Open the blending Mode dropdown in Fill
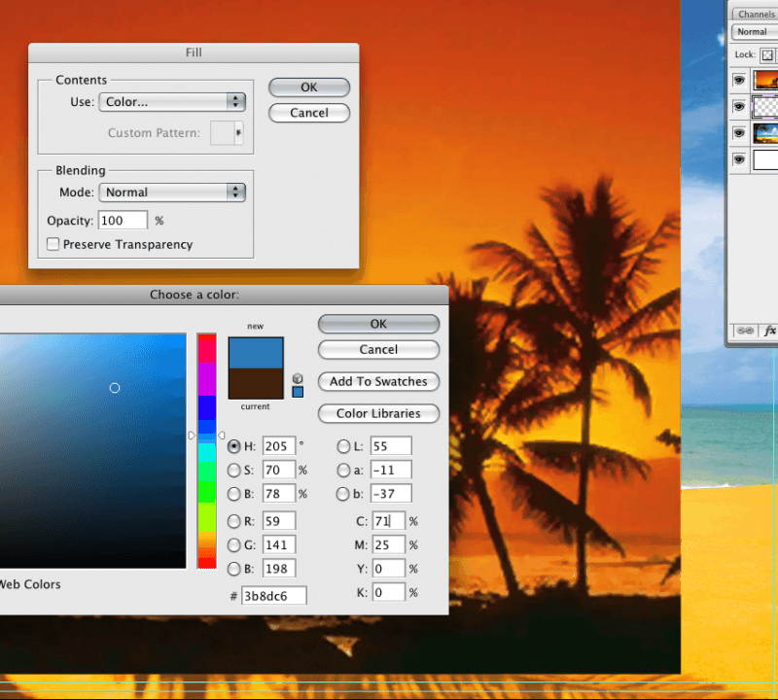This screenshot has width=778, height=700. 172,192
